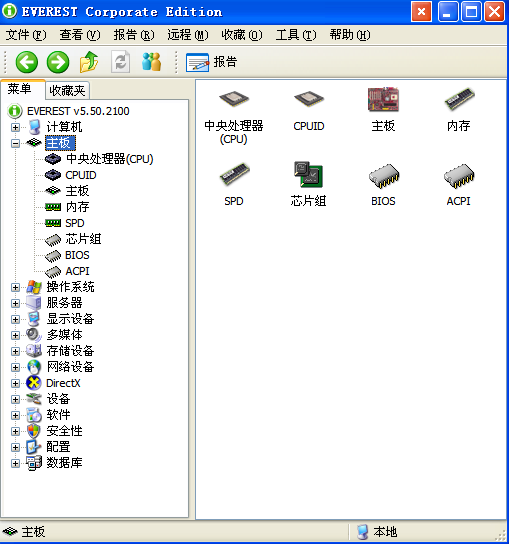This screenshot has height=544, width=509.
Task: Open 主板 motherboard icon in right pane
Action: 383,110
